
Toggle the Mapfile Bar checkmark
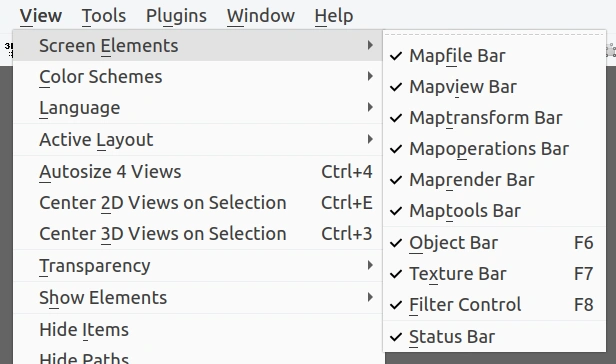494,56
